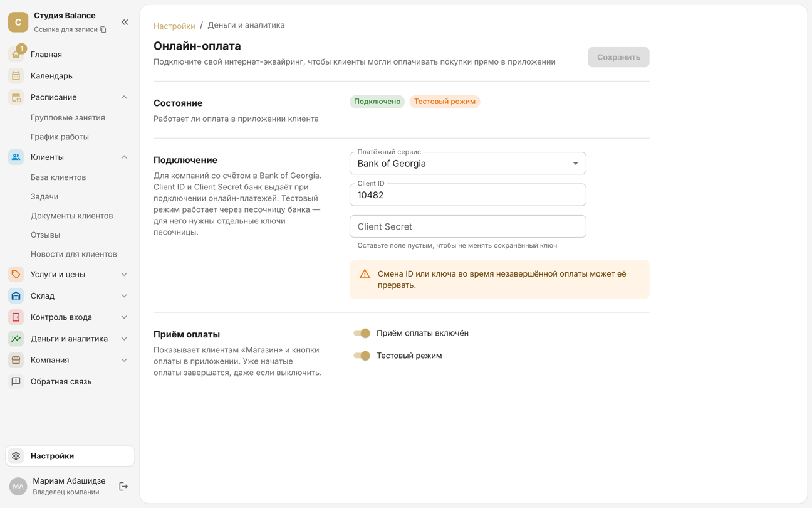The width and height of the screenshot is (812, 508).
Task: Collapse the sidebar with double-chevron icon
Action: [125, 22]
